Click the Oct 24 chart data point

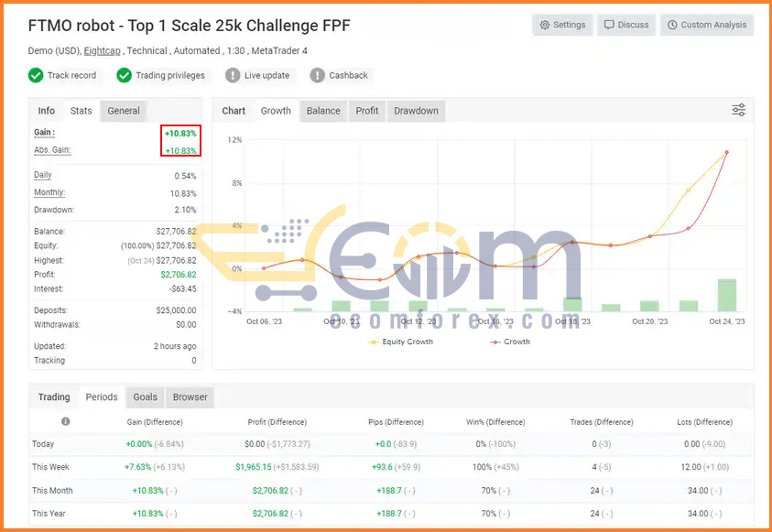point(727,153)
